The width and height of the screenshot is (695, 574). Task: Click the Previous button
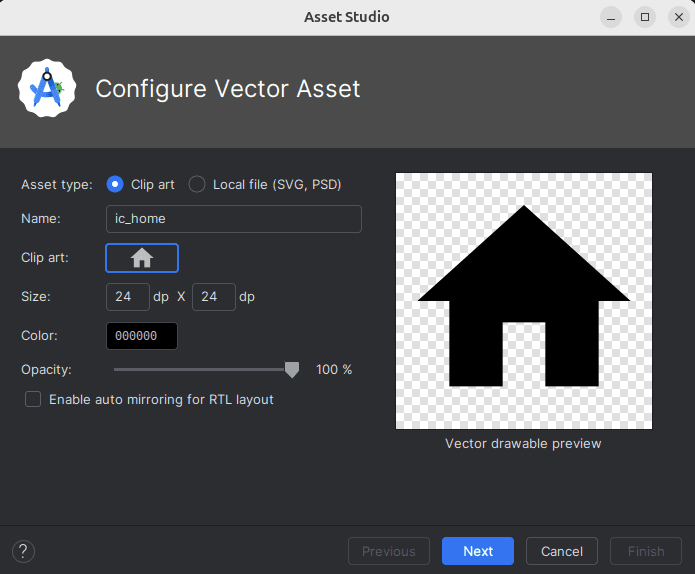pyautogui.click(x=389, y=551)
